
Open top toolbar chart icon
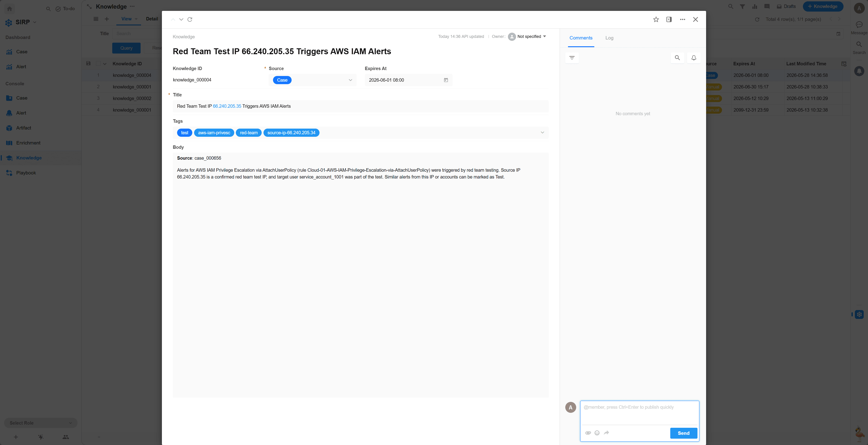pyautogui.click(x=755, y=6)
